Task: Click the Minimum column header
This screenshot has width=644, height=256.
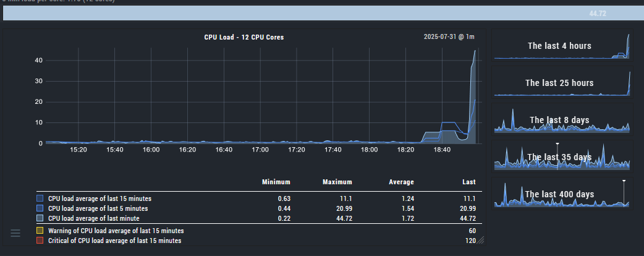Action: point(276,182)
